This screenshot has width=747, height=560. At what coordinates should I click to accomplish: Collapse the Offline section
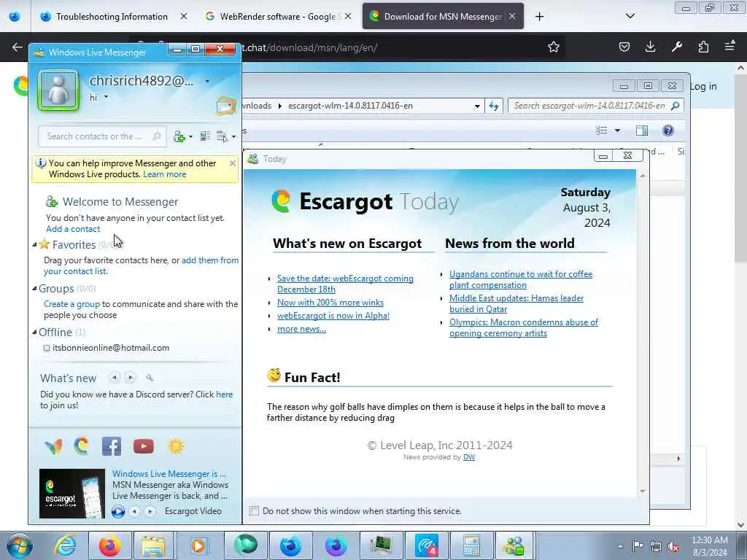pyautogui.click(x=34, y=332)
